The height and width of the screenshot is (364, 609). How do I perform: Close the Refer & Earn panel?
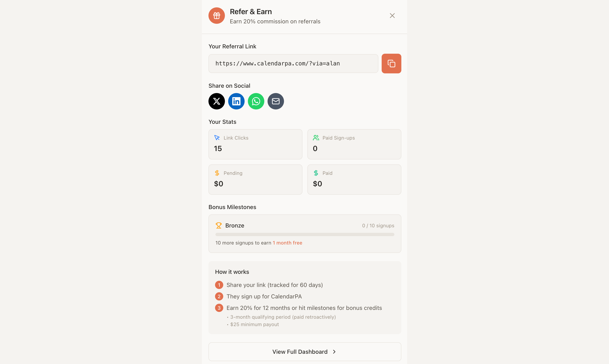click(x=392, y=16)
